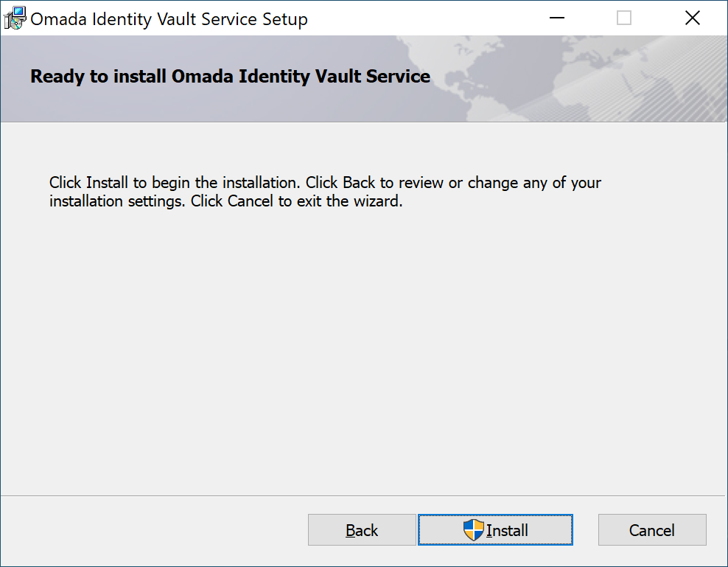The width and height of the screenshot is (728, 567).
Task: Click the disabled maximize box icon
Action: click(x=623, y=18)
